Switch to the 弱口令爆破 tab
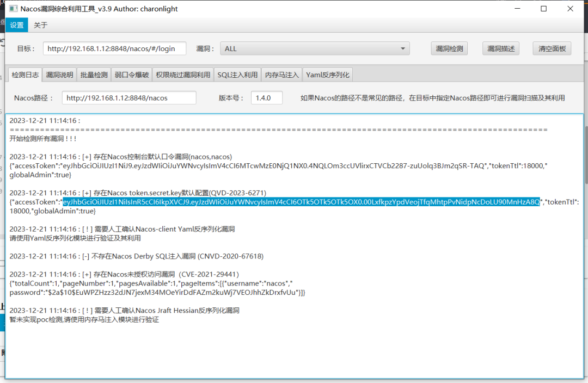This screenshot has width=588, height=383. (132, 75)
